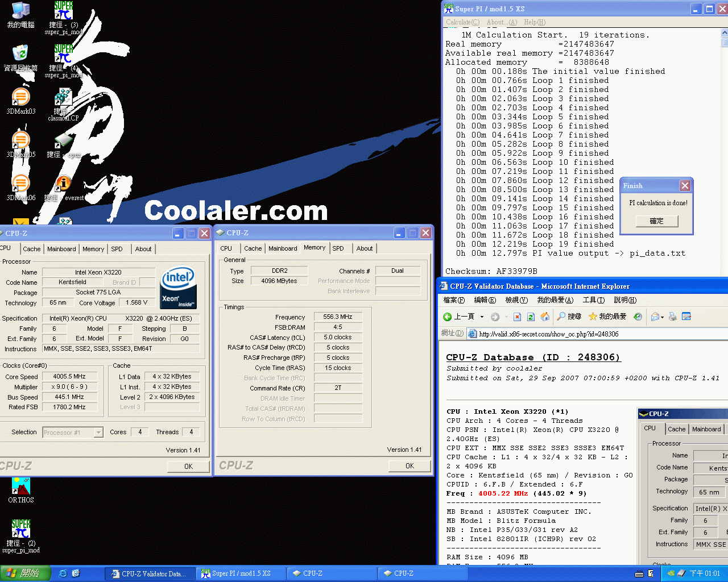This screenshot has width=728, height=582.
Task: Click the Internet Explorer home icon
Action: coord(545,317)
